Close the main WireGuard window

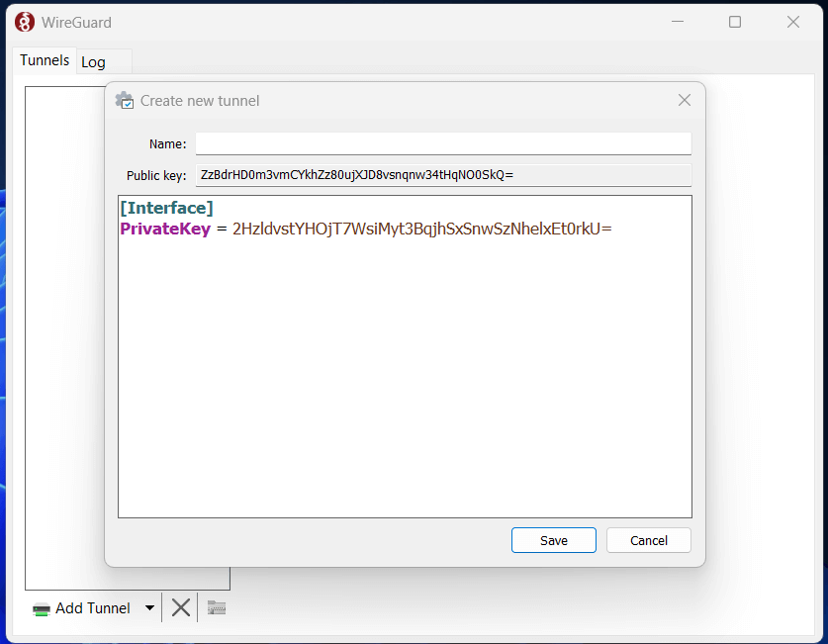792,22
